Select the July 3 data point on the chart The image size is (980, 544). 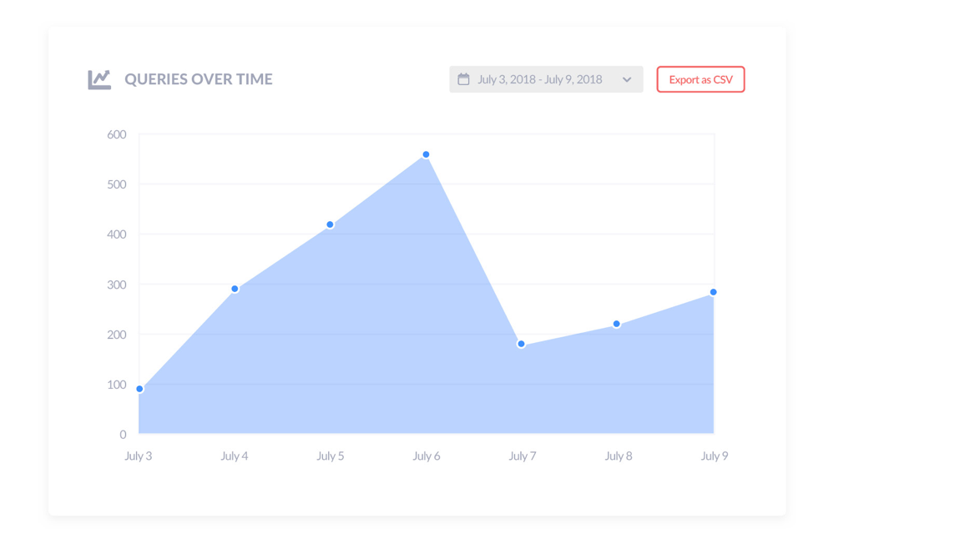click(139, 388)
